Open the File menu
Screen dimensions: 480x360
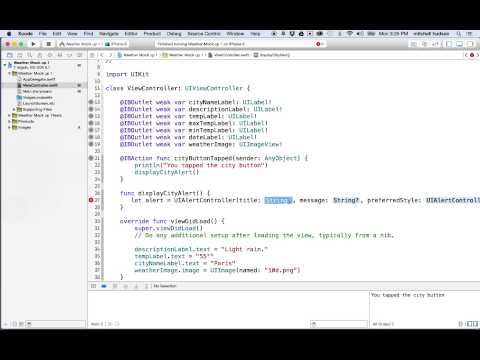(43, 34)
